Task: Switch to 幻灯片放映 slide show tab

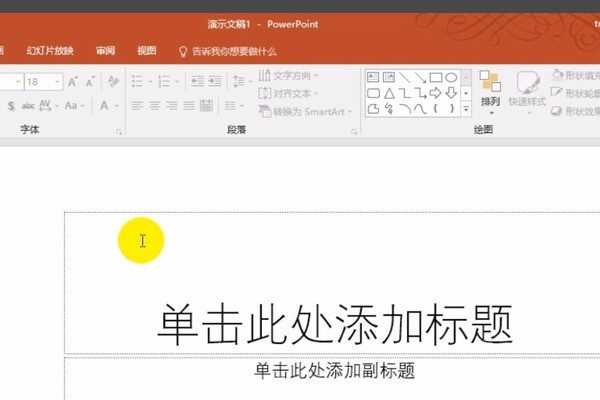Action: 50,51
